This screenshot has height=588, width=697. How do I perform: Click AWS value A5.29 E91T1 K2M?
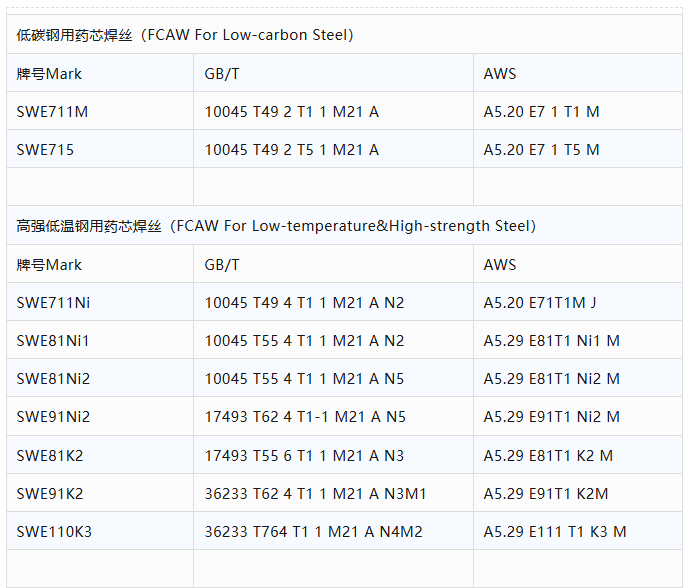[545, 493]
